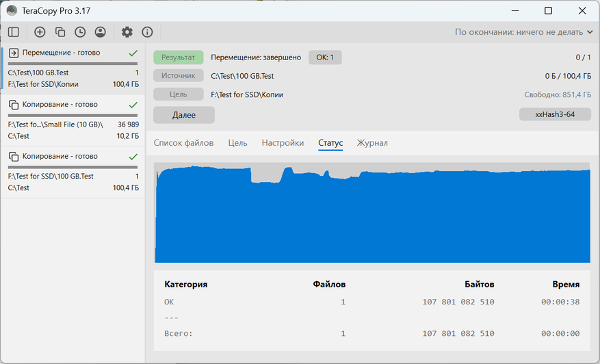Click the Источник button
Screen dimensions: 600x364
[x=178, y=76]
